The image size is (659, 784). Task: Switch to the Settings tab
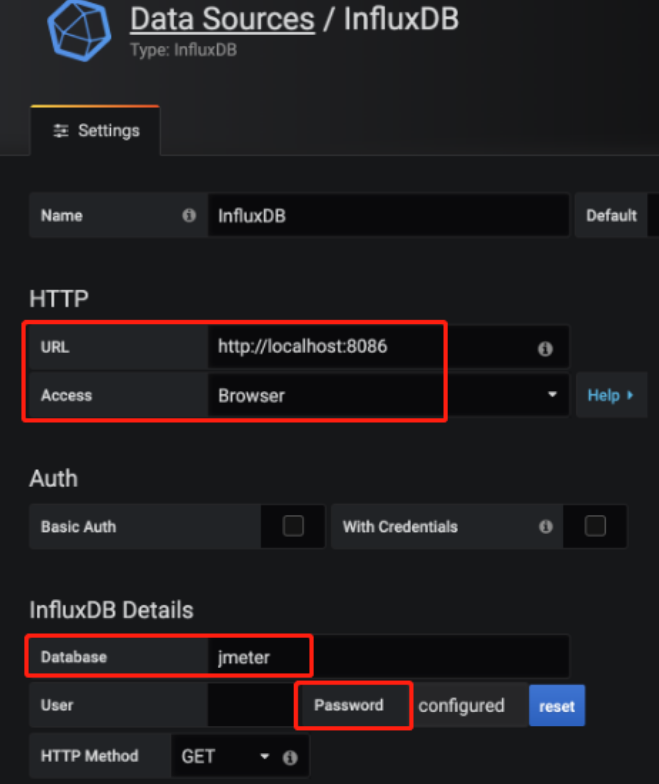(96, 131)
